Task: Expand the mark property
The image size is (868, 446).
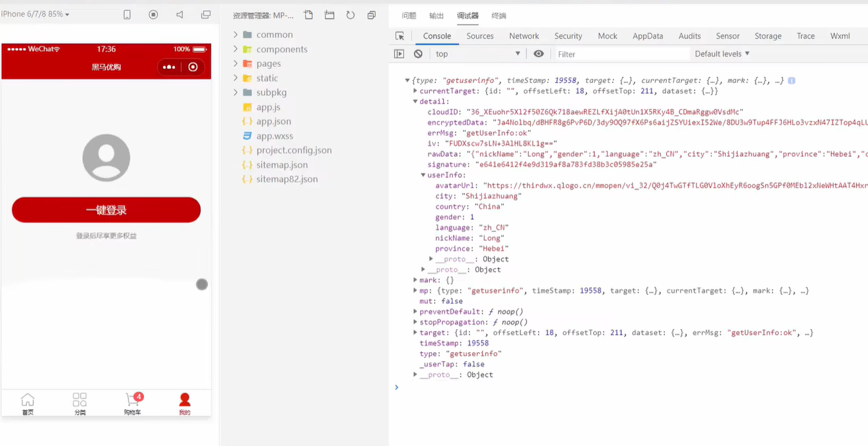Action: coord(415,280)
